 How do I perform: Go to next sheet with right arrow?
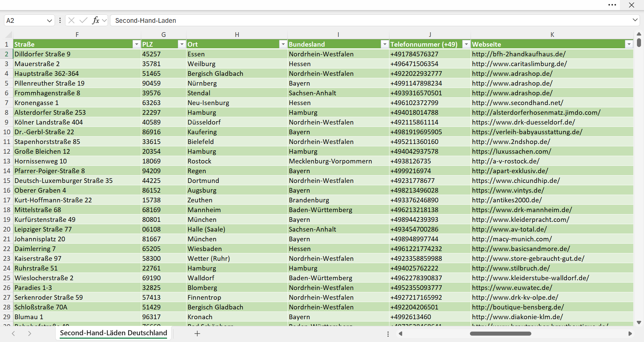pyautogui.click(x=30, y=333)
